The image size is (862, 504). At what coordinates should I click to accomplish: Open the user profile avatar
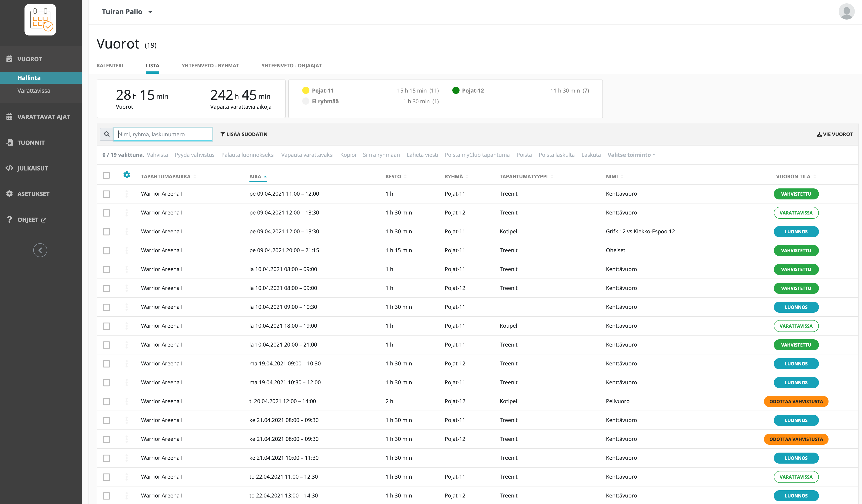pyautogui.click(x=846, y=12)
